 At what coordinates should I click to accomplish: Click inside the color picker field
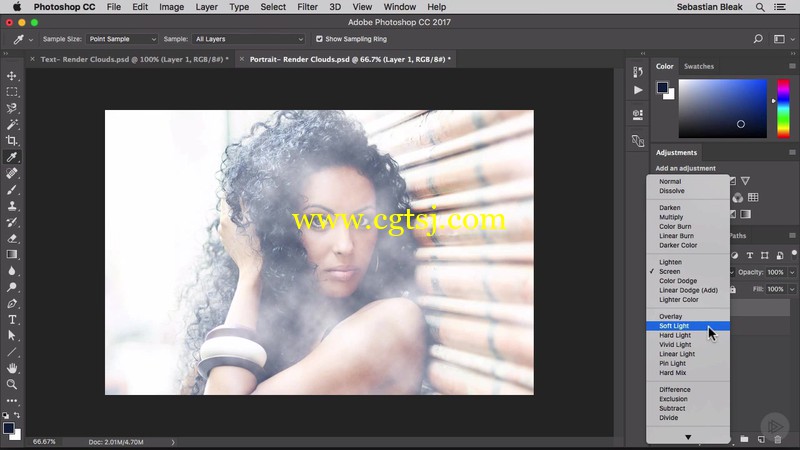point(722,108)
